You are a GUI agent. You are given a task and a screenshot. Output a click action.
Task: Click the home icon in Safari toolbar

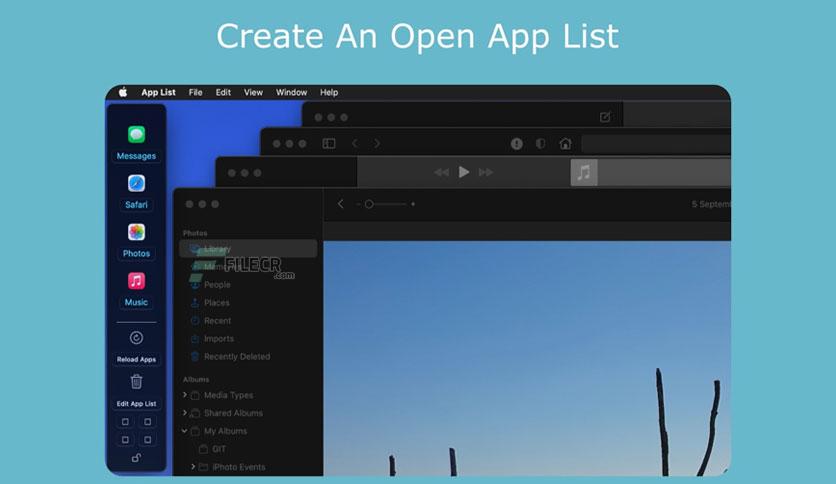click(x=565, y=143)
